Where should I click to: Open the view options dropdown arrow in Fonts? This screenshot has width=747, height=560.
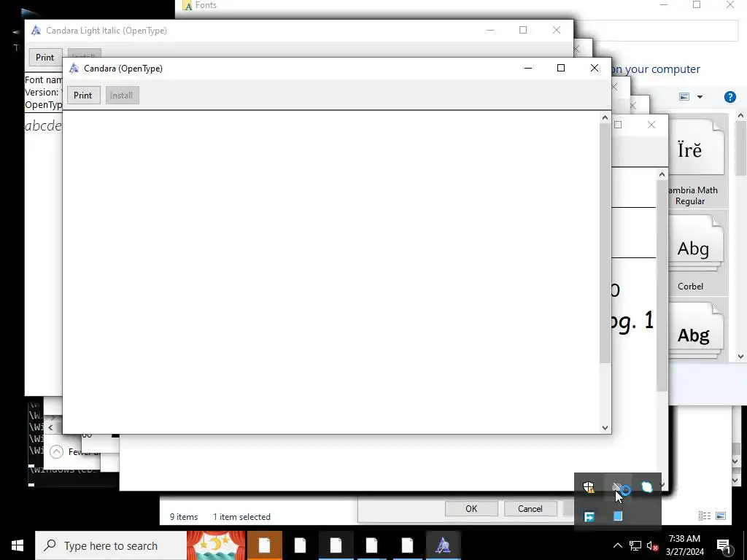(700, 97)
